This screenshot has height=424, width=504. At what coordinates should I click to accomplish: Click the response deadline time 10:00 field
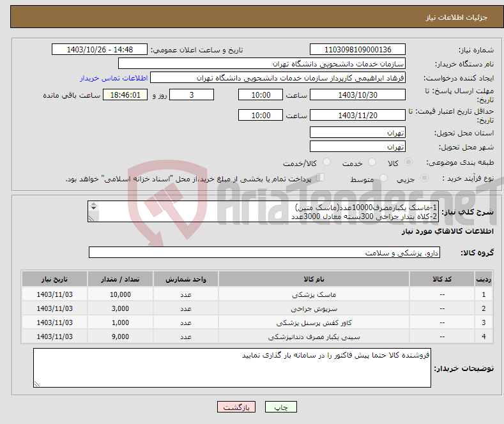click(261, 95)
